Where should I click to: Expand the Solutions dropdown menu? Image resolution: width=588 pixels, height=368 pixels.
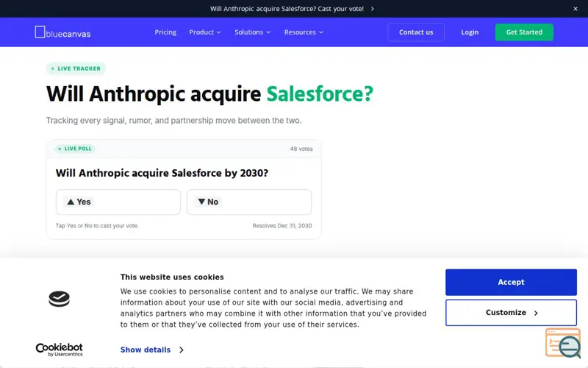tap(252, 32)
